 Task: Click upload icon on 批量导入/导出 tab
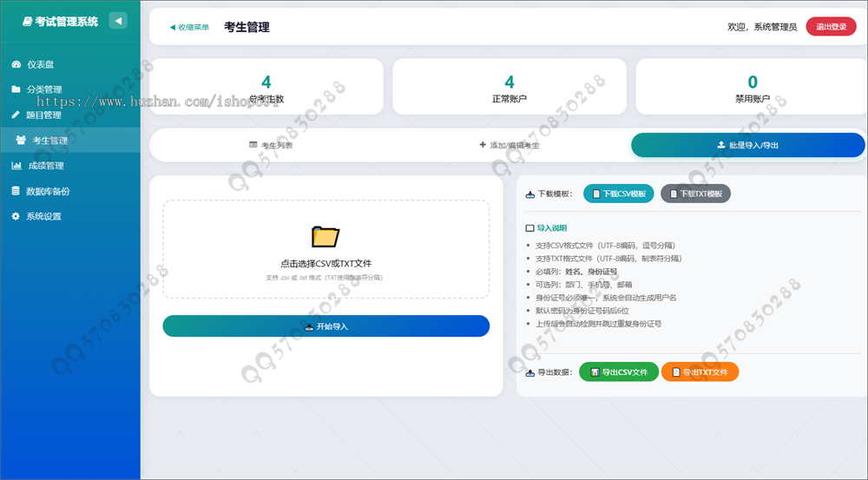(721, 144)
